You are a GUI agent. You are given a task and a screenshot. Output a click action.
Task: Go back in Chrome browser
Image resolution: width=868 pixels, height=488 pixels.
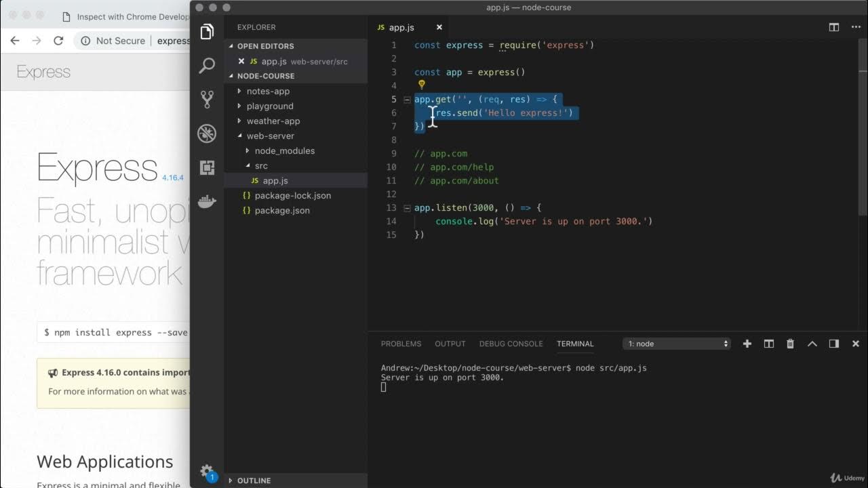(15, 41)
